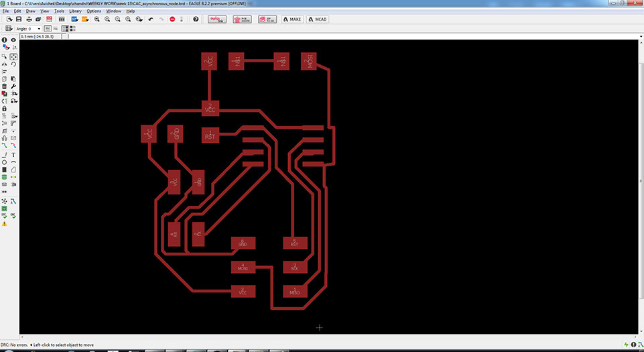Viewport: 644px width, 352px height.
Task: Select the Circle tool
Action: [4, 163]
